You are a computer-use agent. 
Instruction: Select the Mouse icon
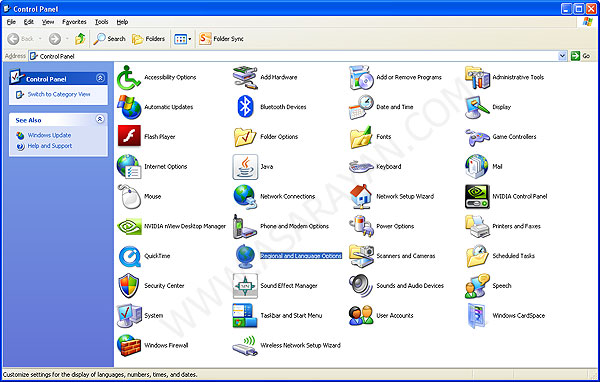tap(129, 196)
